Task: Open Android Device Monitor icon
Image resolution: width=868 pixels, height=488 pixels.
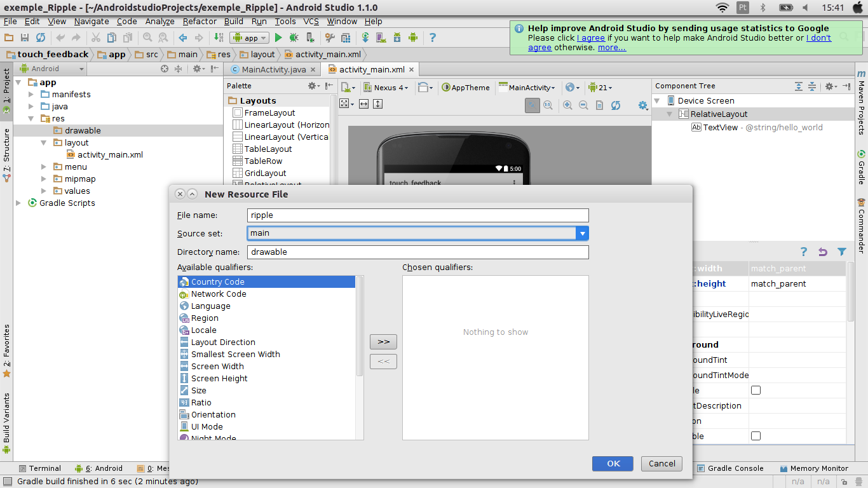Action: (x=413, y=37)
